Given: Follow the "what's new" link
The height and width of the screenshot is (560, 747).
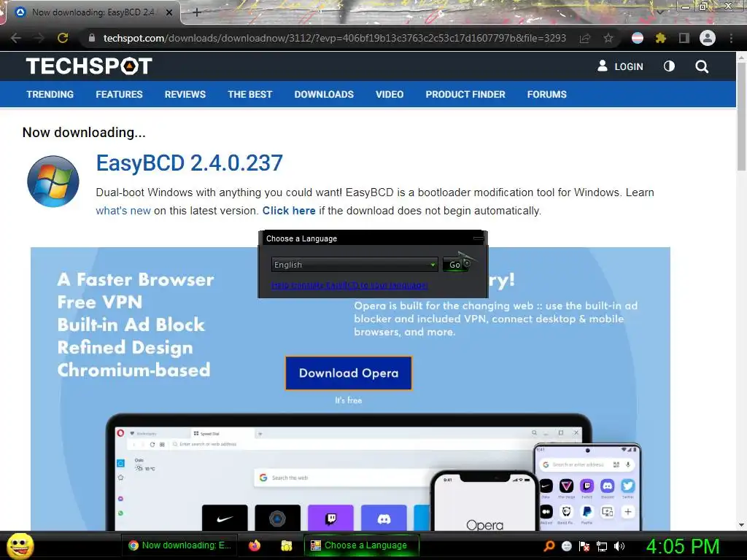Looking at the screenshot, I should point(123,211).
